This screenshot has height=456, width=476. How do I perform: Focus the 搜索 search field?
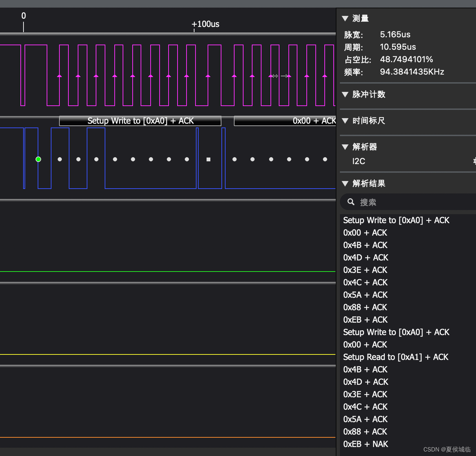[x=408, y=202]
